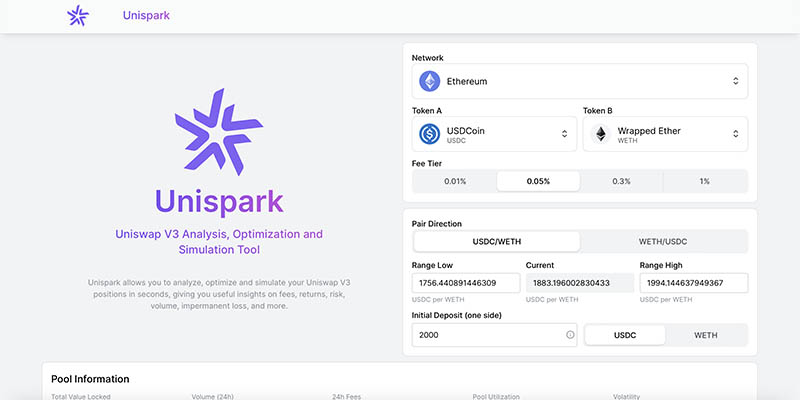Click the Unispark star logo in header
The image size is (800, 400).
pos(77,16)
